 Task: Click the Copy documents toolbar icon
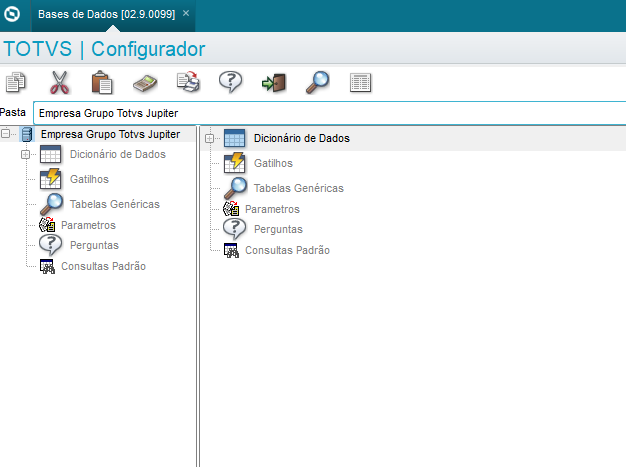[16, 82]
